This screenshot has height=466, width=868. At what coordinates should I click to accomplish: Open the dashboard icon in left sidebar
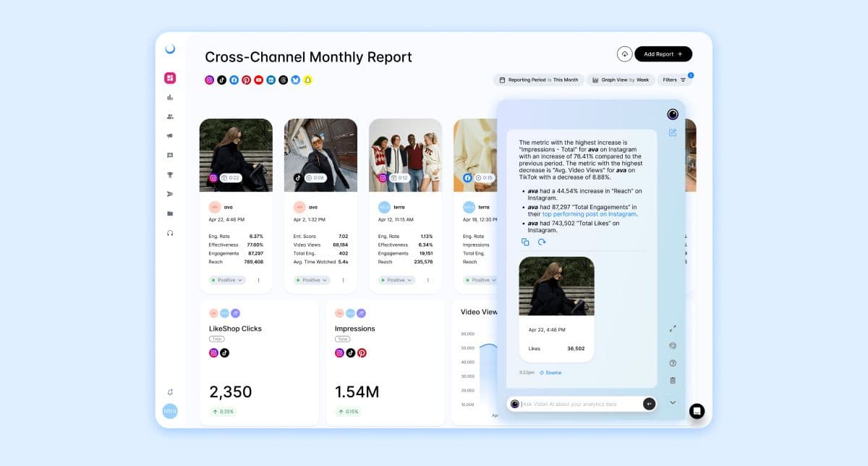pos(170,78)
